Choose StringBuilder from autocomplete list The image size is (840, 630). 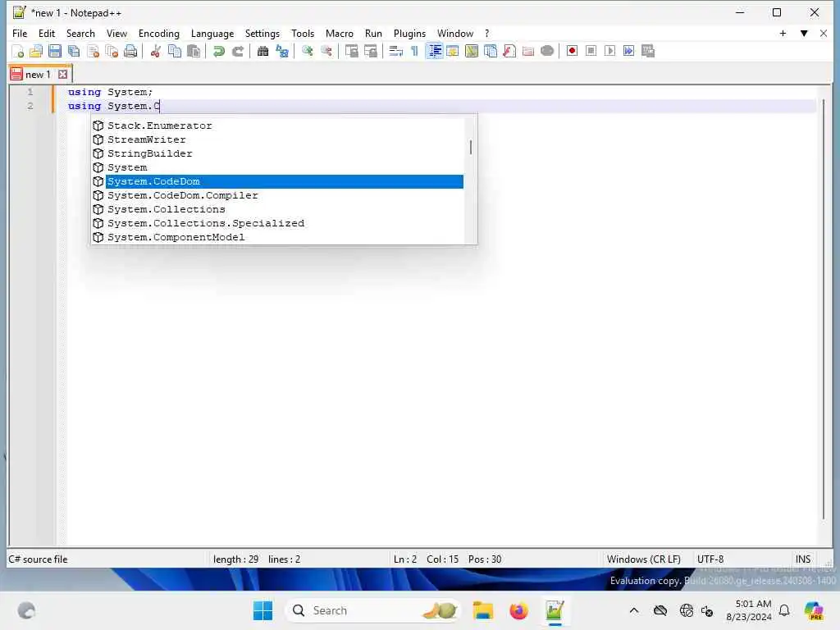[277, 153]
